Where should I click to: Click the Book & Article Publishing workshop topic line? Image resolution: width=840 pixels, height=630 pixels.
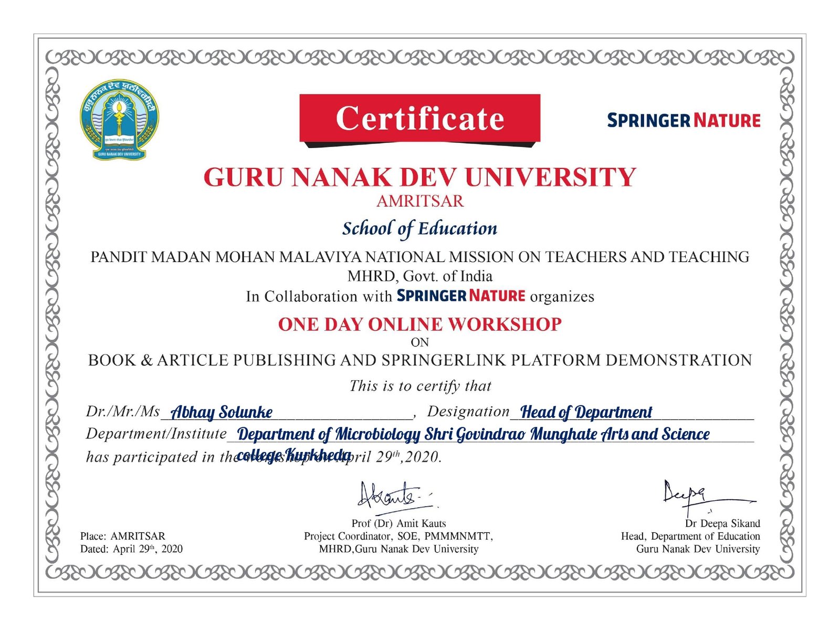(419, 360)
